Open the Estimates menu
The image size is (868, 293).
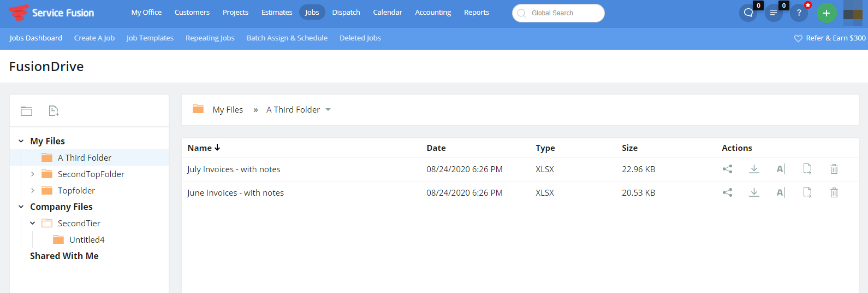[277, 12]
